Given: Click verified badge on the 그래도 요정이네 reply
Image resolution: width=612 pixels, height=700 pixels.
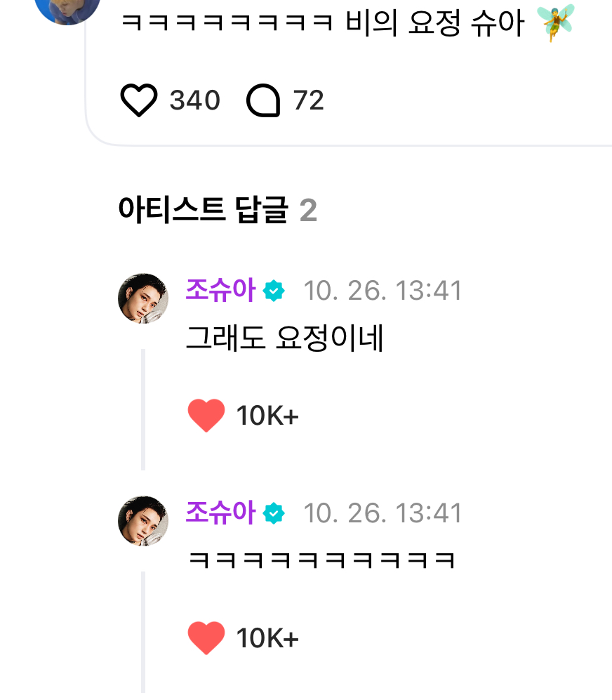Looking at the screenshot, I should 274,291.
